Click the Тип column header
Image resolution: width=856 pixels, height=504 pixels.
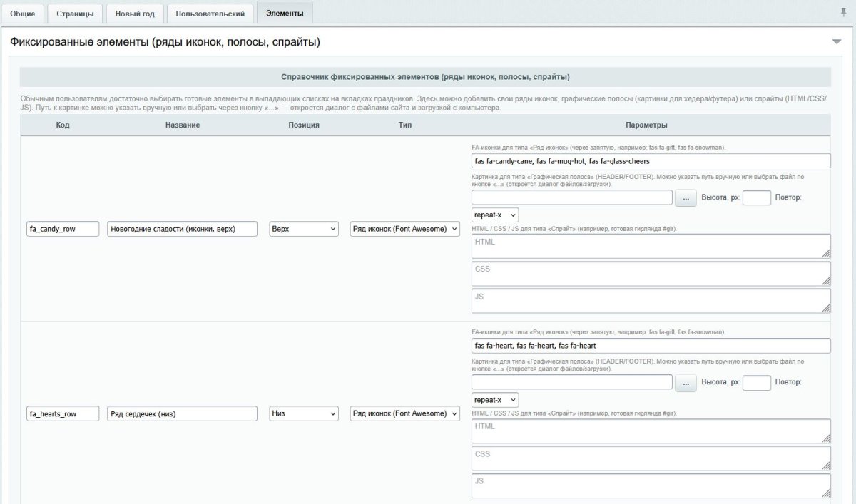405,125
